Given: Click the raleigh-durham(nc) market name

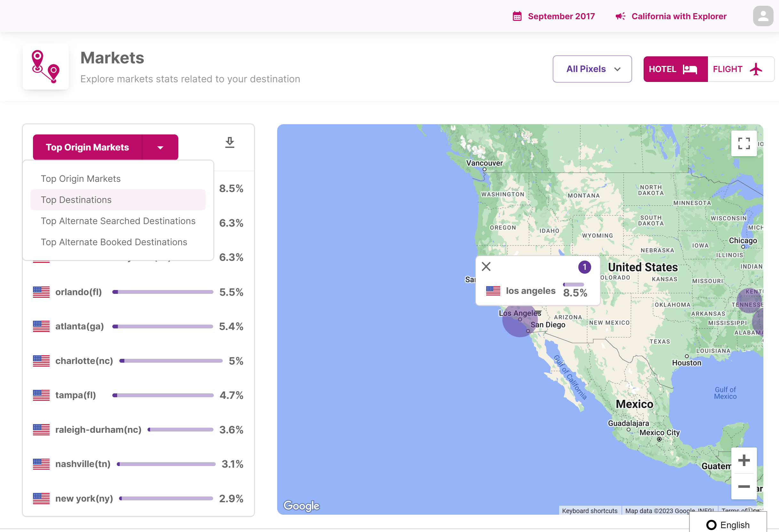Looking at the screenshot, I should 98,430.
